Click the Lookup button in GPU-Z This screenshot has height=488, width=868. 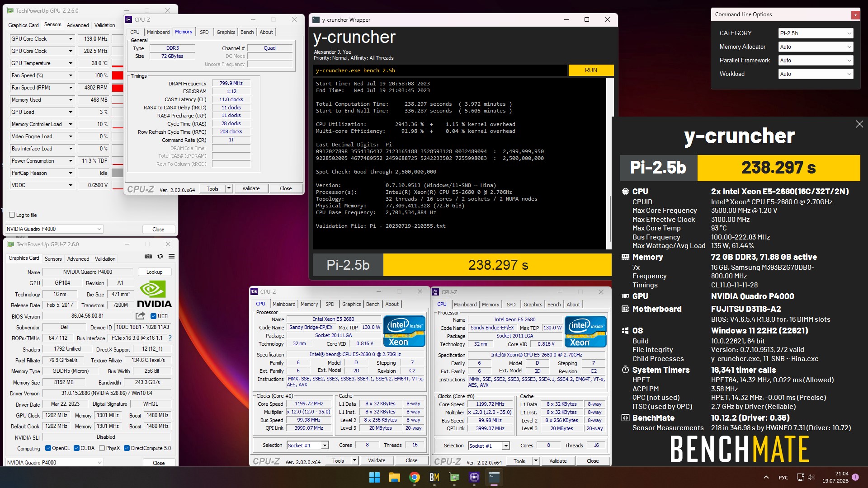coord(154,272)
